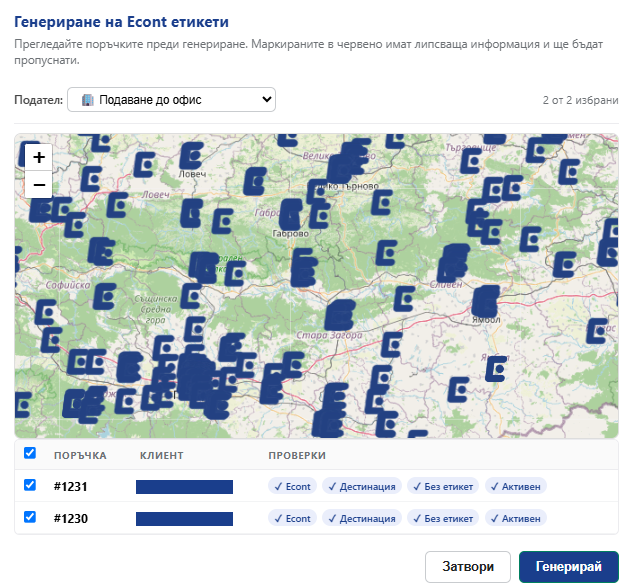This screenshot has width=636, height=586.
Task: Select the Econt marker cluster near Сливен
Action: 453,263
